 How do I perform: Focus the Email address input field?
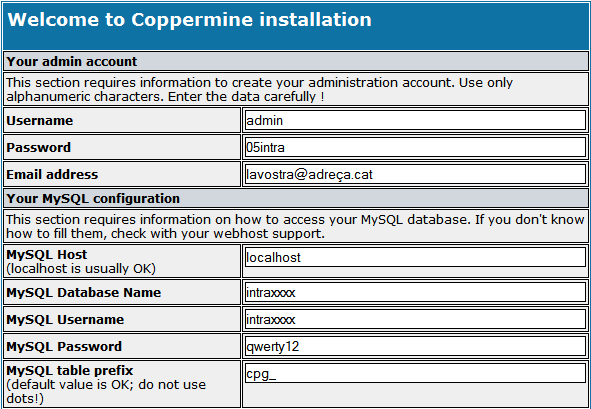click(x=415, y=174)
